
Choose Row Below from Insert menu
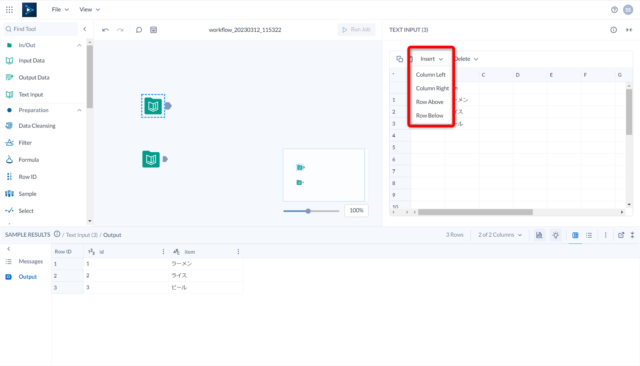(x=429, y=115)
